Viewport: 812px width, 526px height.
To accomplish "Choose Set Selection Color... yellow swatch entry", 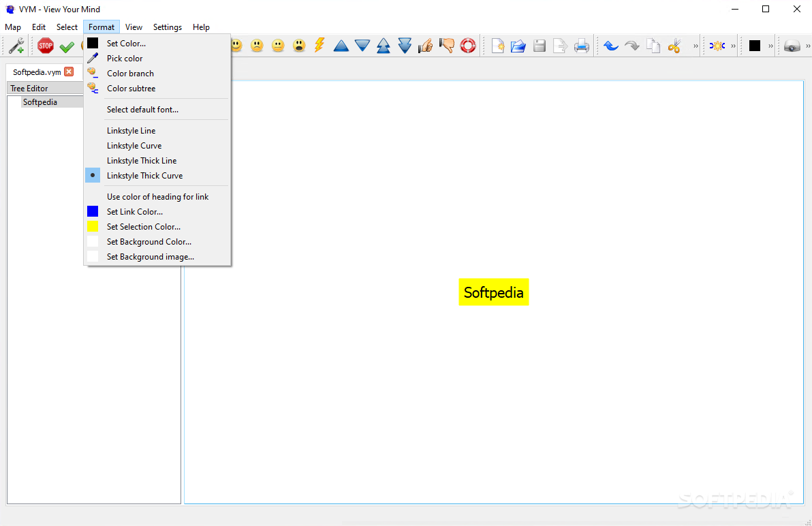I will [157, 227].
